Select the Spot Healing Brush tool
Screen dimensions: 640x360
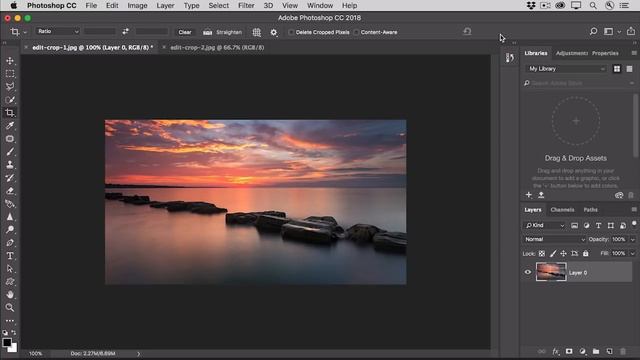point(10,139)
